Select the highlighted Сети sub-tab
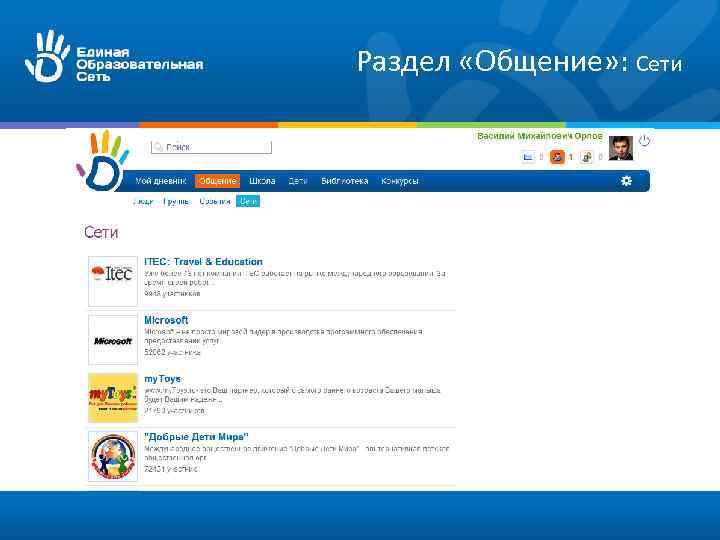 click(x=248, y=201)
